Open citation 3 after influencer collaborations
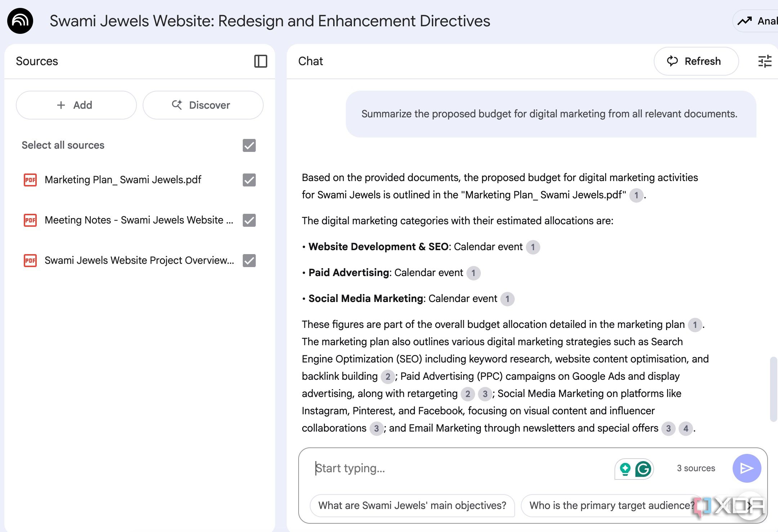 coord(376,428)
